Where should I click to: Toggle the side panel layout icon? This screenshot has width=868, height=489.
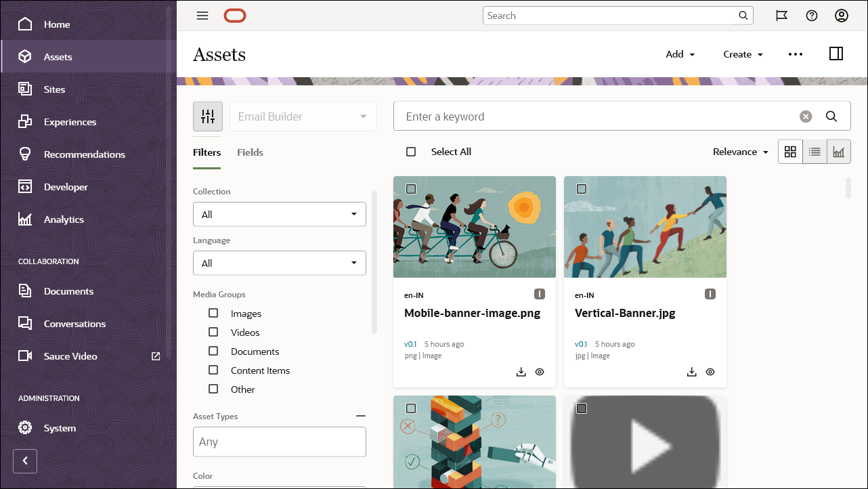(x=836, y=53)
